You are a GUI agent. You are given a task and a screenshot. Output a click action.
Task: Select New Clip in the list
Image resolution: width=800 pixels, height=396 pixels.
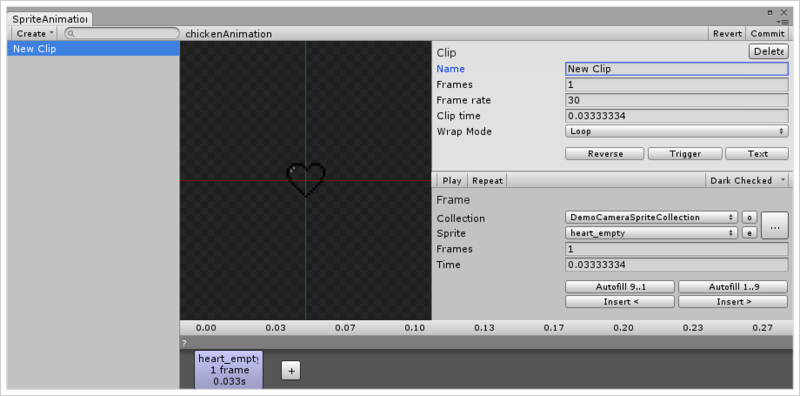(x=93, y=49)
